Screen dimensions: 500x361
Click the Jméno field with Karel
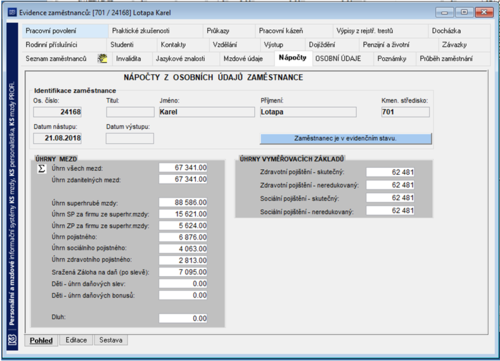pos(207,112)
